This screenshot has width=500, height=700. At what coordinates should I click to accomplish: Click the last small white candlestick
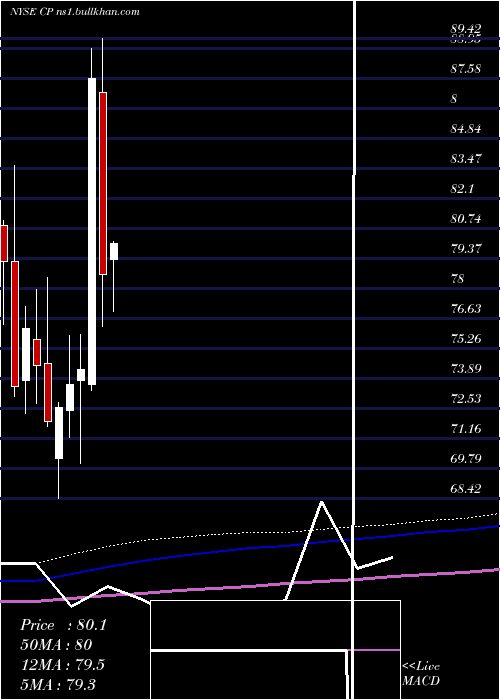[114, 251]
